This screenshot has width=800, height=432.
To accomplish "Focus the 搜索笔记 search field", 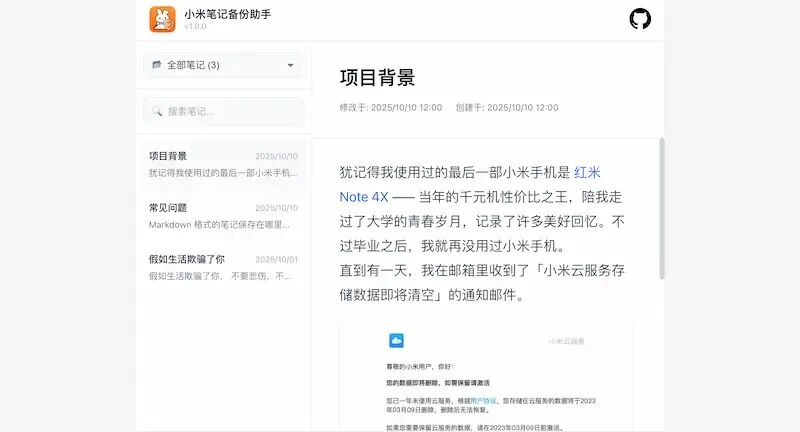I will (x=223, y=111).
